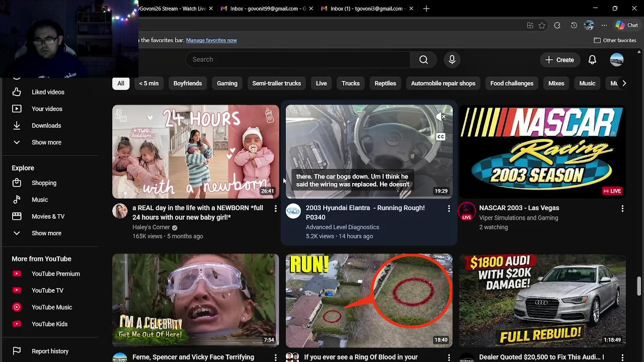Select Food challenges filter chip
The image size is (644, 362).
512,83
